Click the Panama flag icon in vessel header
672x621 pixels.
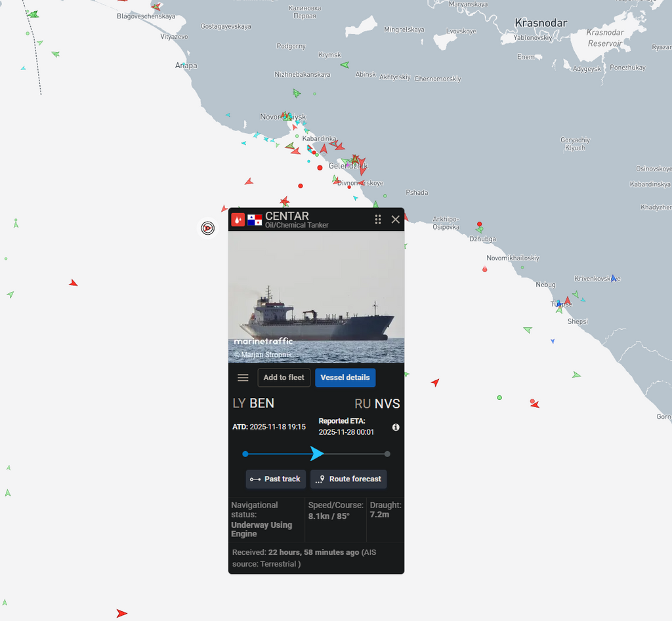coord(255,220)
